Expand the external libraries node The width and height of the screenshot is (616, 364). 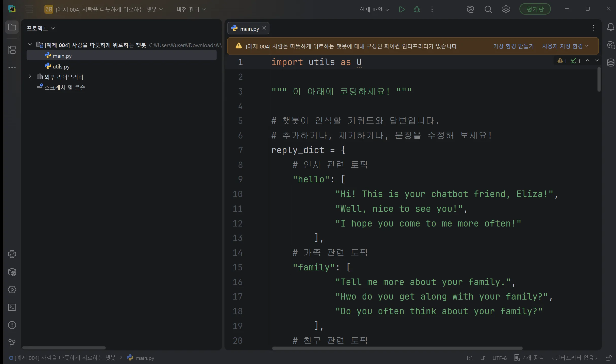[x=30, y=77]
